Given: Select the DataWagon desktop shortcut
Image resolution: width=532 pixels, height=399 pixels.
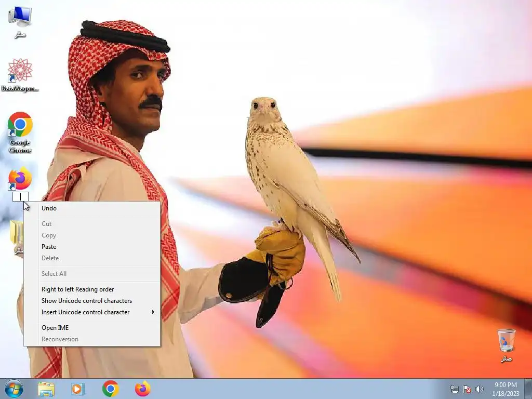Looking at the screenshot, I should 20,75.
